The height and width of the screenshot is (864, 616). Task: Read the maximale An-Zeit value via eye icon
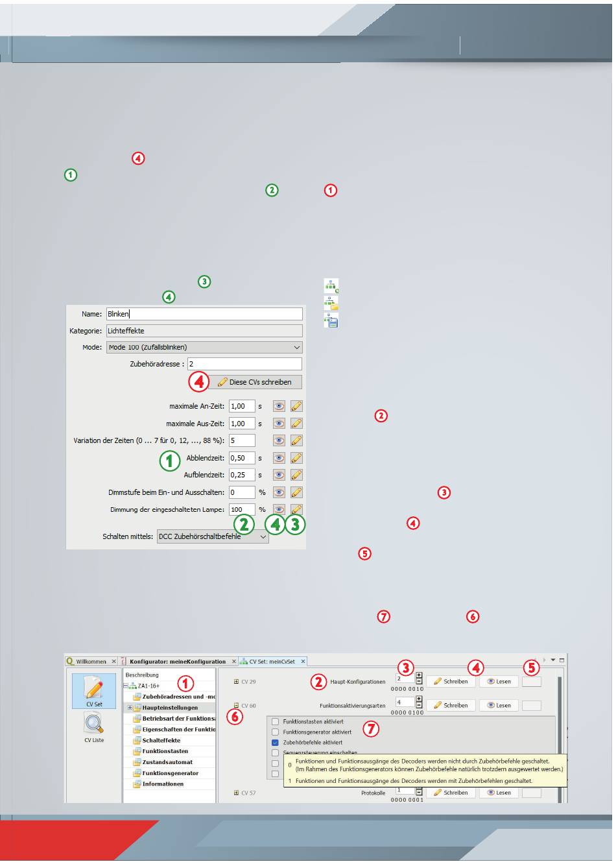coord(279,406)
